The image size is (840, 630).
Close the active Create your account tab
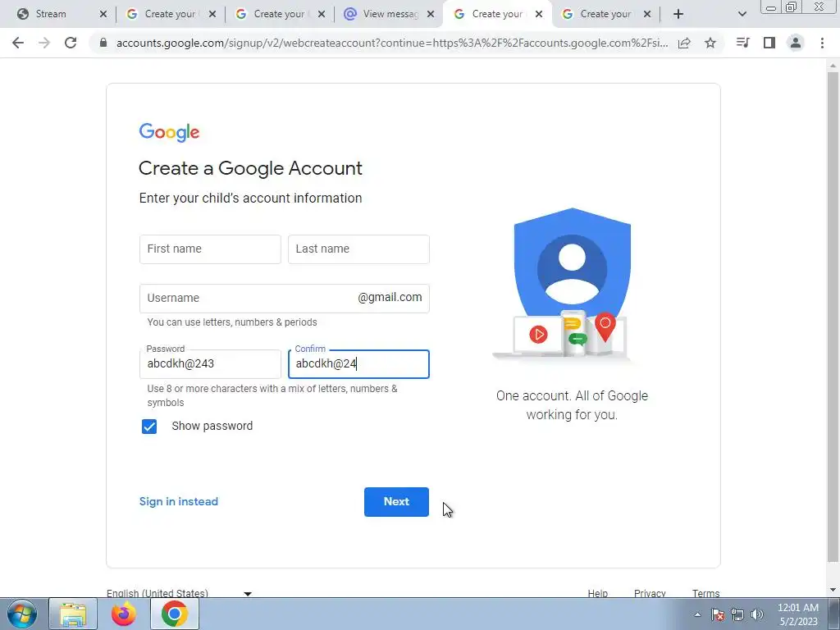pyautogui.click(x=539, y=14)
